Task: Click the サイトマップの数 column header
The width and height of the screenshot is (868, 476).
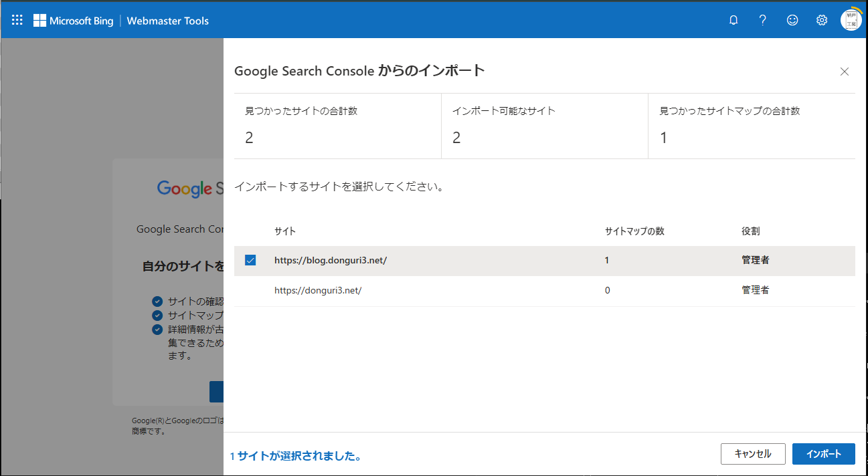Action: coord(634,231)
